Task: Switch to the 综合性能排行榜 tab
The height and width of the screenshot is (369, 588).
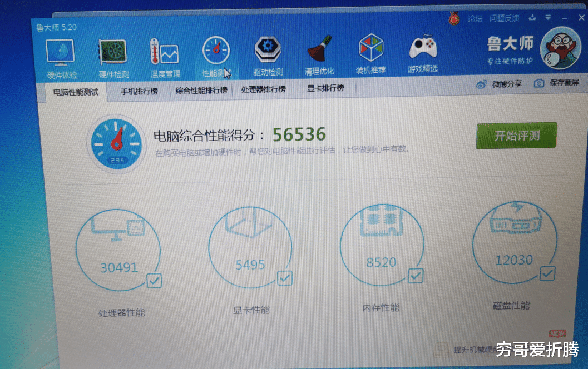Action: click(x=201, y=90)
